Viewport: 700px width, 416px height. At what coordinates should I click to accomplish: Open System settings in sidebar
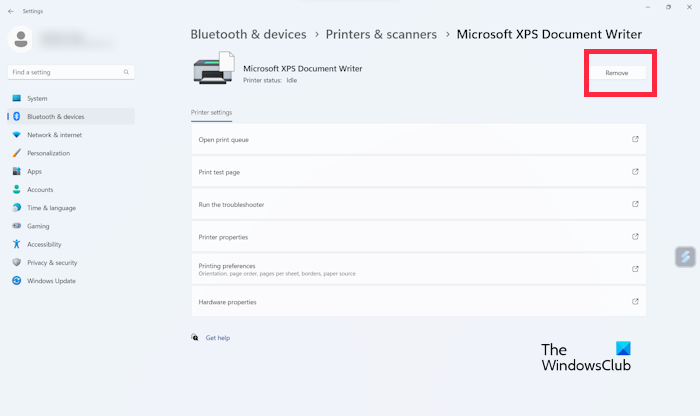(37, 98)
